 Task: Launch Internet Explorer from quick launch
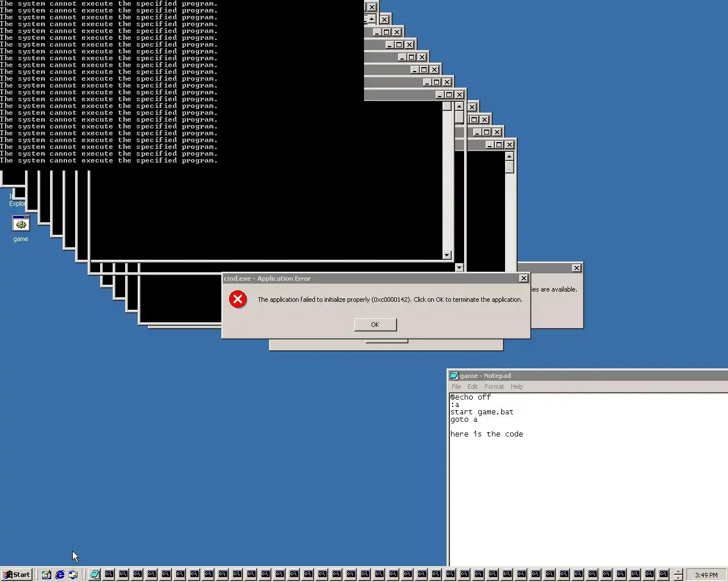click(x=60, y=575)
